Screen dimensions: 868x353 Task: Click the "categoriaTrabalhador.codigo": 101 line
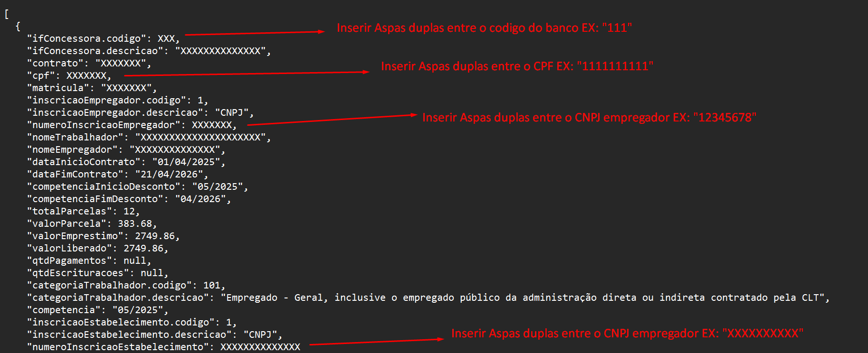tap(126, 285)
